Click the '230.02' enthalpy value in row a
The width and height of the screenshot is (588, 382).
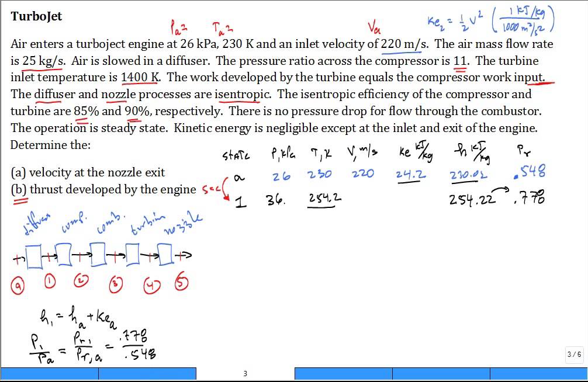tap(468, 175)
